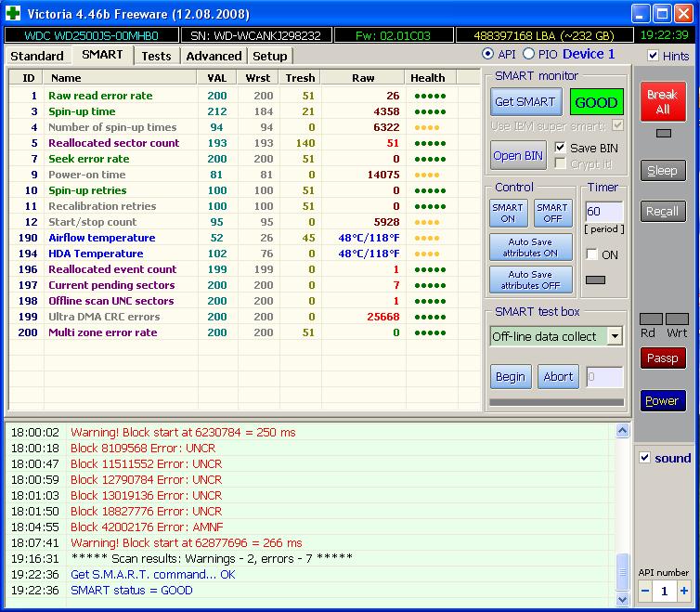Click the Recall button

pos(662,211)
